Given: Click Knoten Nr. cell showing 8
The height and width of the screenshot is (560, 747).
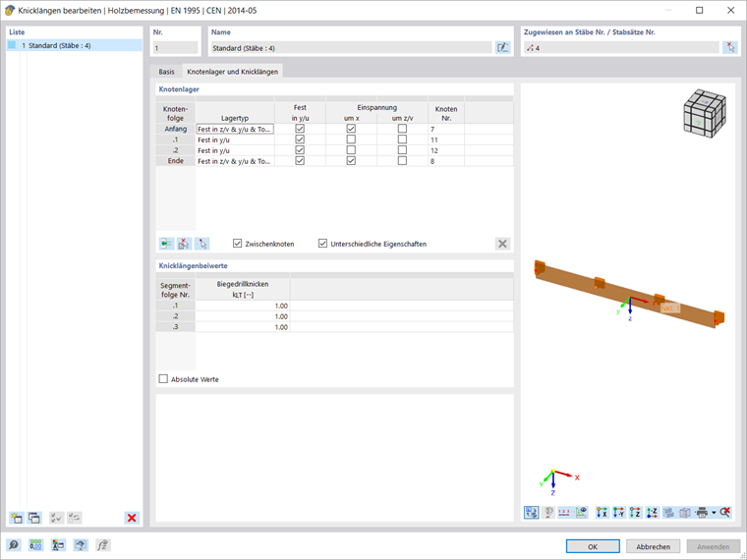Looking at the screenshot, I should (446, 161).
